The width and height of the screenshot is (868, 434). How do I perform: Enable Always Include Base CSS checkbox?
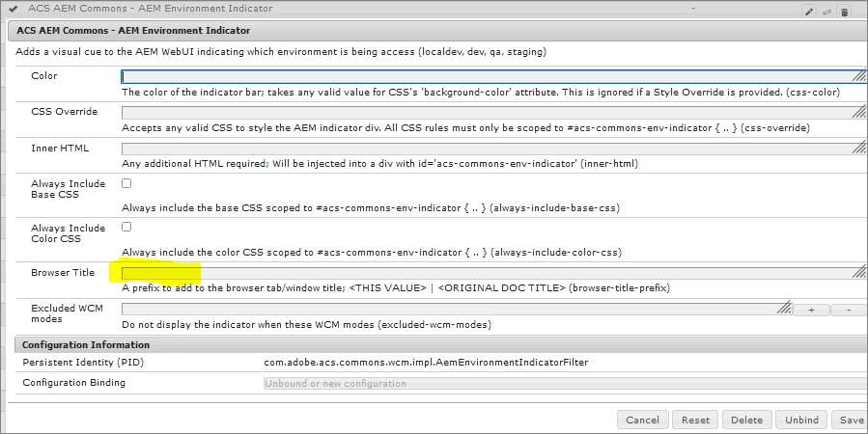(x=126, y=183)
